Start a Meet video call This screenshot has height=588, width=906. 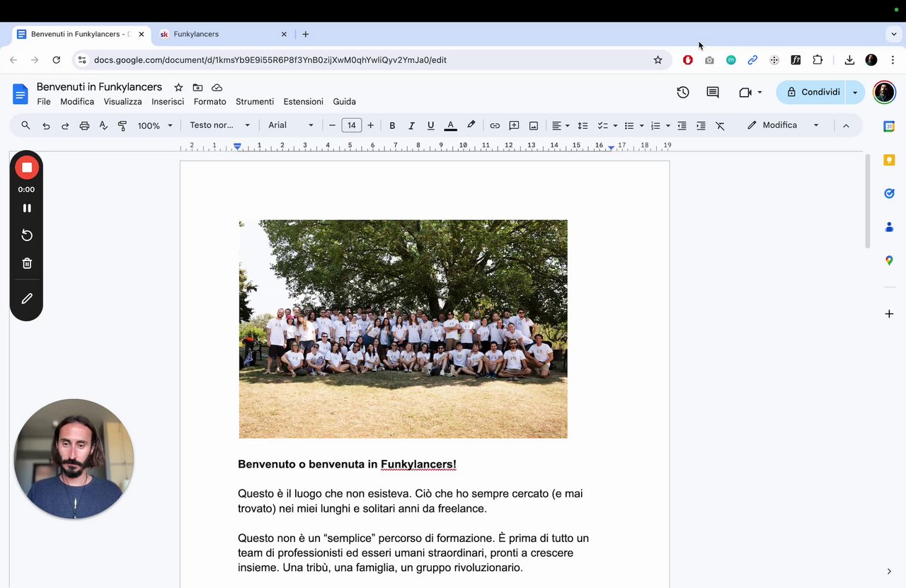745,92
